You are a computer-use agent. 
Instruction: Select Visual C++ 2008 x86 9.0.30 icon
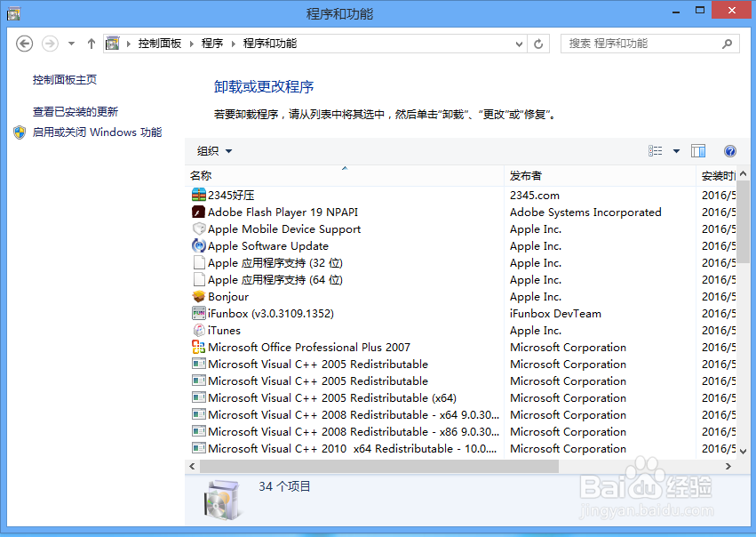[x=199, y=431]
